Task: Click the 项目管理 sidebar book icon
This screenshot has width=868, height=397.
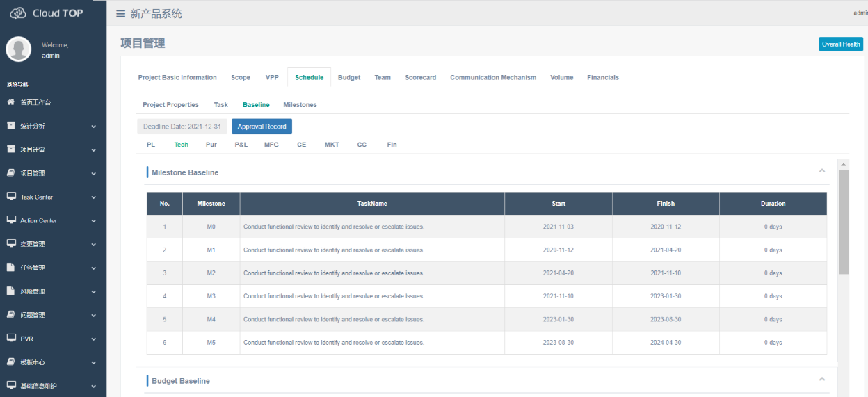Action: pyautogui.click(x=11, y=173)
